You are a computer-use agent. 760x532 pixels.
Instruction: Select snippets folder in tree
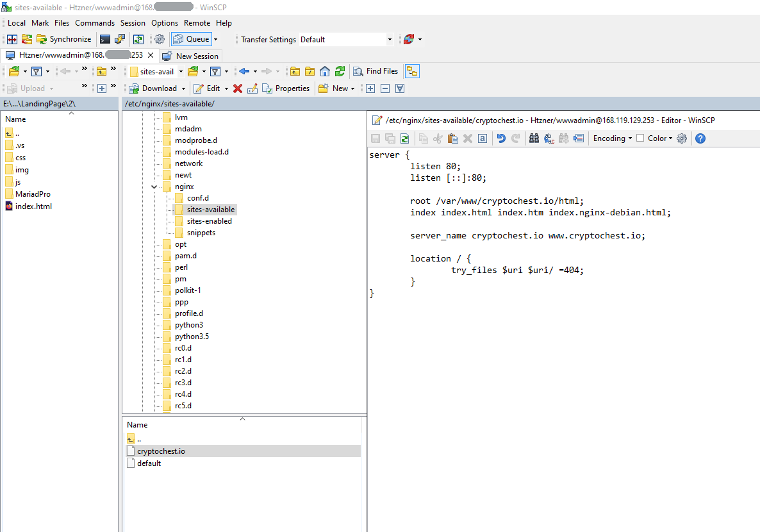tap(201, 233)
